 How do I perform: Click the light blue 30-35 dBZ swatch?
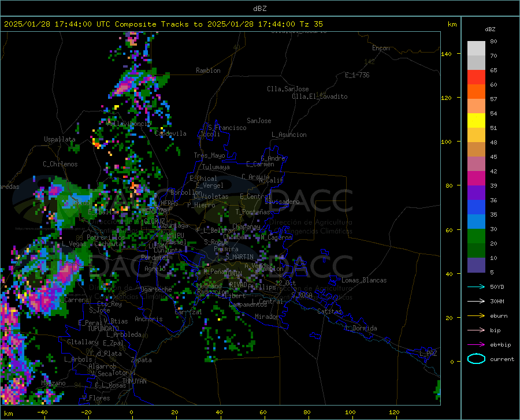coord(476,222)
